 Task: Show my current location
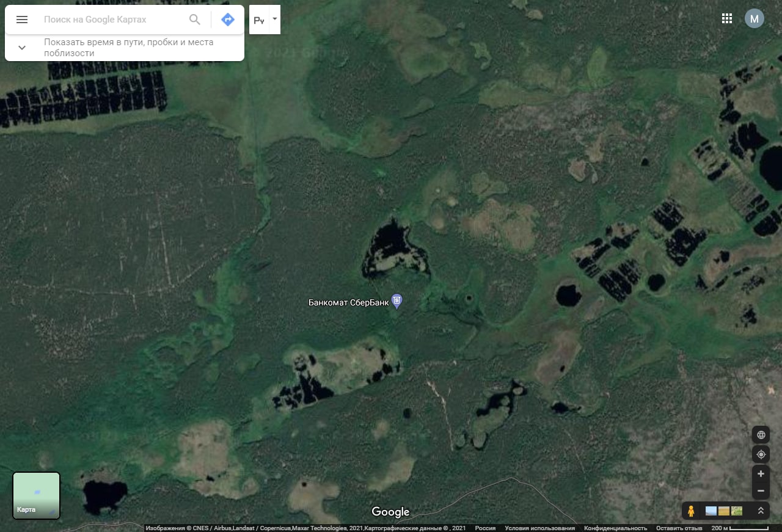761,454
